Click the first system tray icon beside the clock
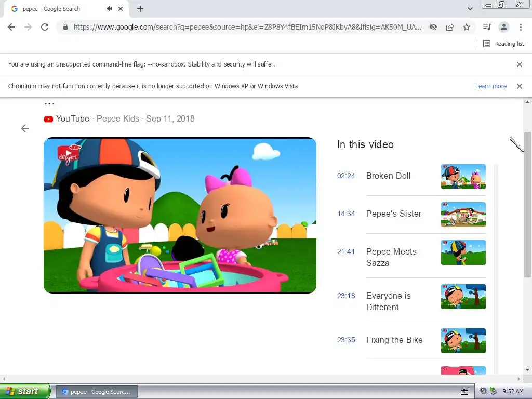 (484, 391)
